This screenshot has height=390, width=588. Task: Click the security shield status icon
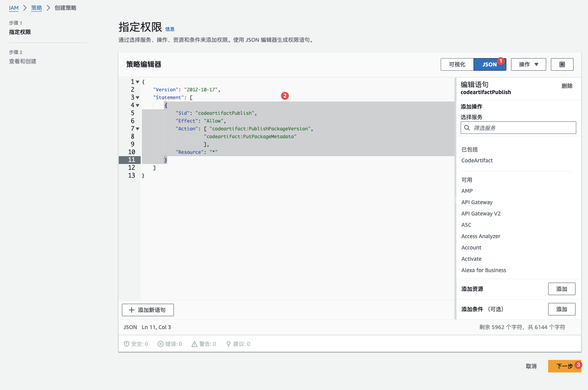tap(126, 344)
